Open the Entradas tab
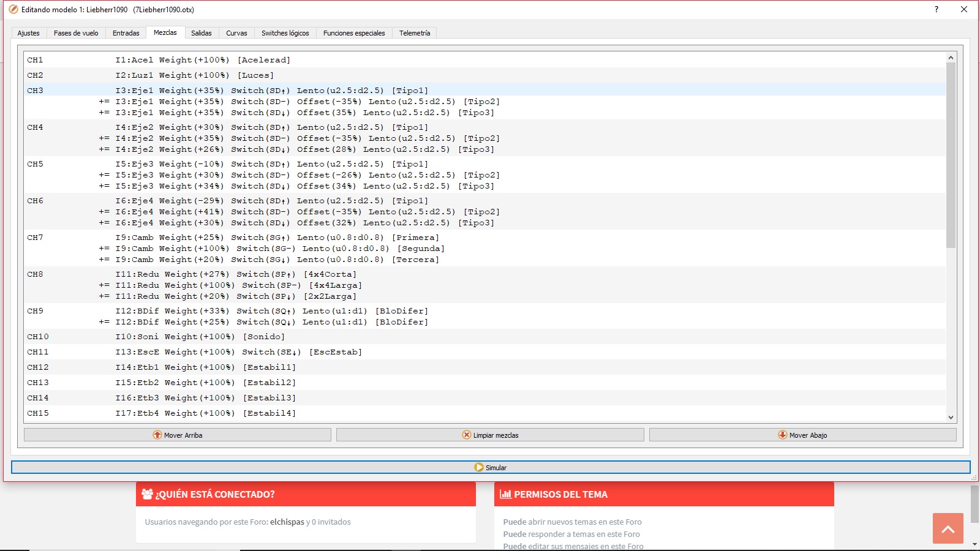This screenshot has height=551, width=980. point(126,33)
